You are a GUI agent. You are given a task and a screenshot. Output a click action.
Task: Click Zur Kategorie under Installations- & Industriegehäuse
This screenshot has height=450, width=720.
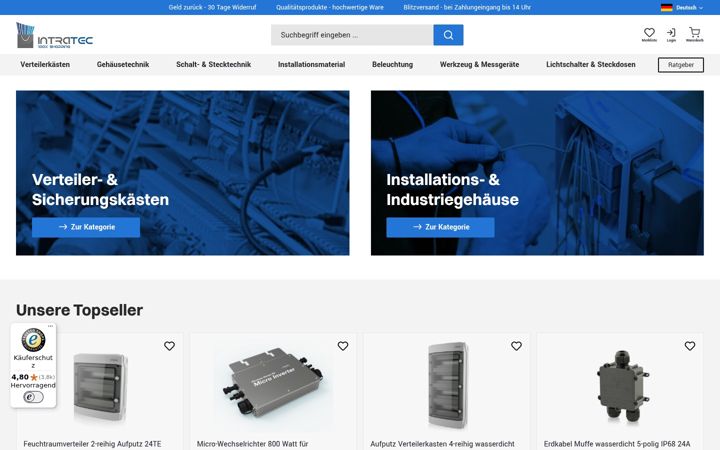pyautogui.click(x=440, y=227)
